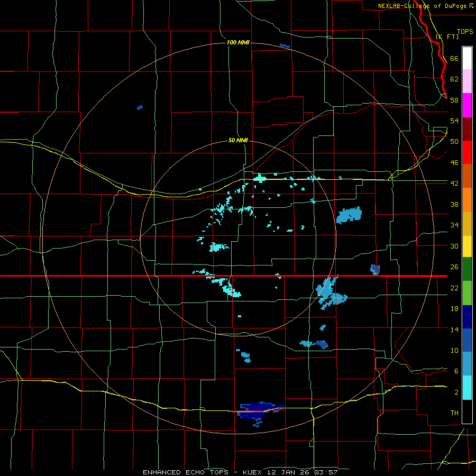Select the light blue legend swatch
Screen dimensions: 476x476
[x=467, y=364]
